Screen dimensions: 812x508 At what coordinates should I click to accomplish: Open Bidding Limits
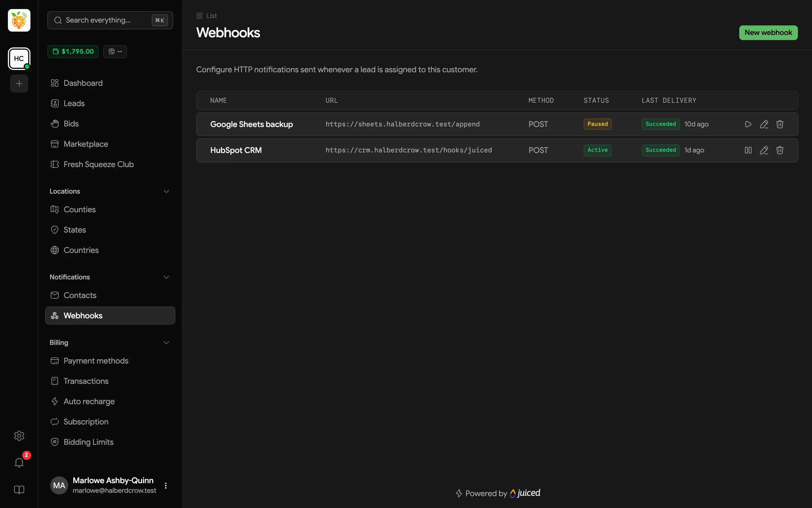click(110, 442)
